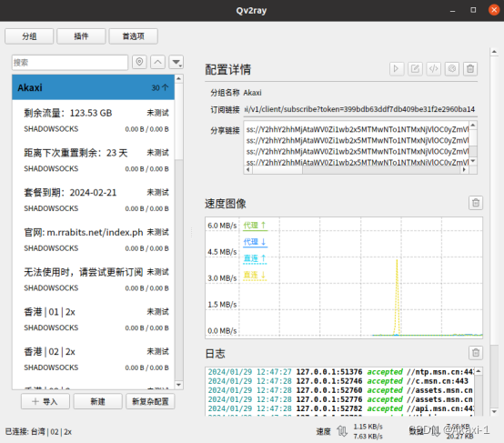Select the 距离下次重置剩余: 23 天 entry
Screen dimensions: 504x443
point(93,160)
